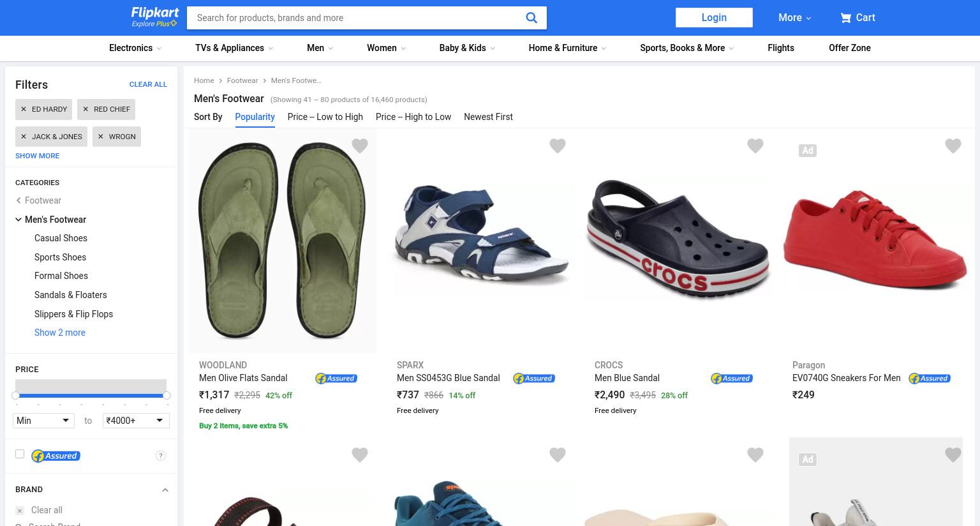Open the Women category dropdown
The width and height of the screenshot is (980, 526).
point(386,48)
